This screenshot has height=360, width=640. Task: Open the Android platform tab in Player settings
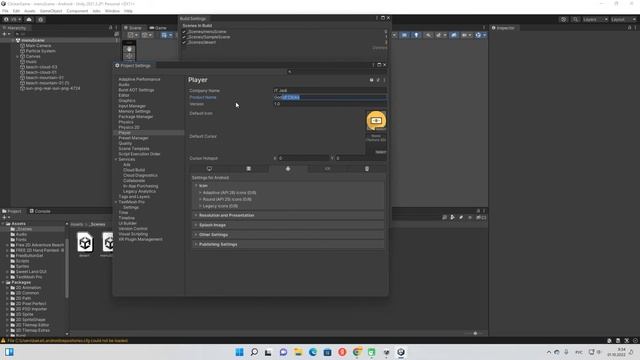pos(288,169)
